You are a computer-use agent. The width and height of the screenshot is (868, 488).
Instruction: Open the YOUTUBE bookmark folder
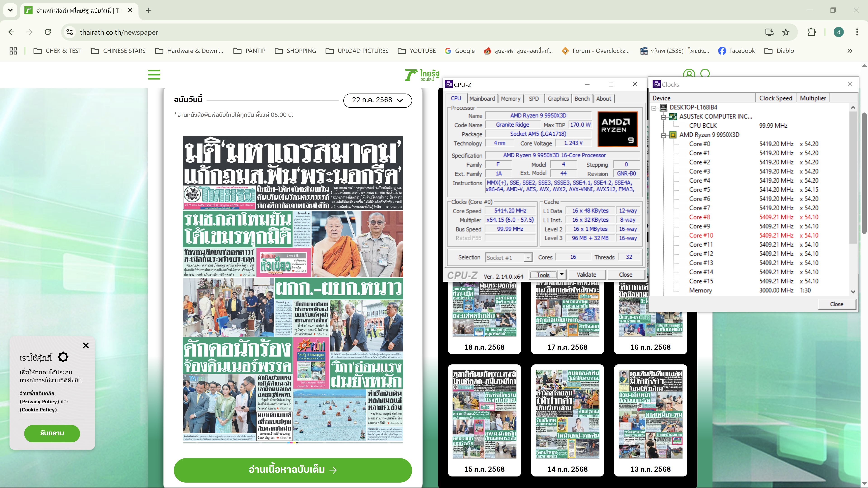pos(417,51)
